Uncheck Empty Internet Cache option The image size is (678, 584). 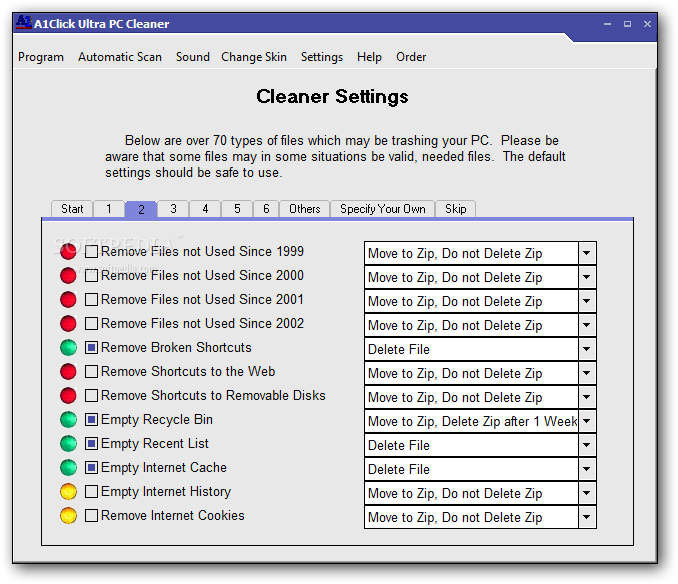pos(91,467)
